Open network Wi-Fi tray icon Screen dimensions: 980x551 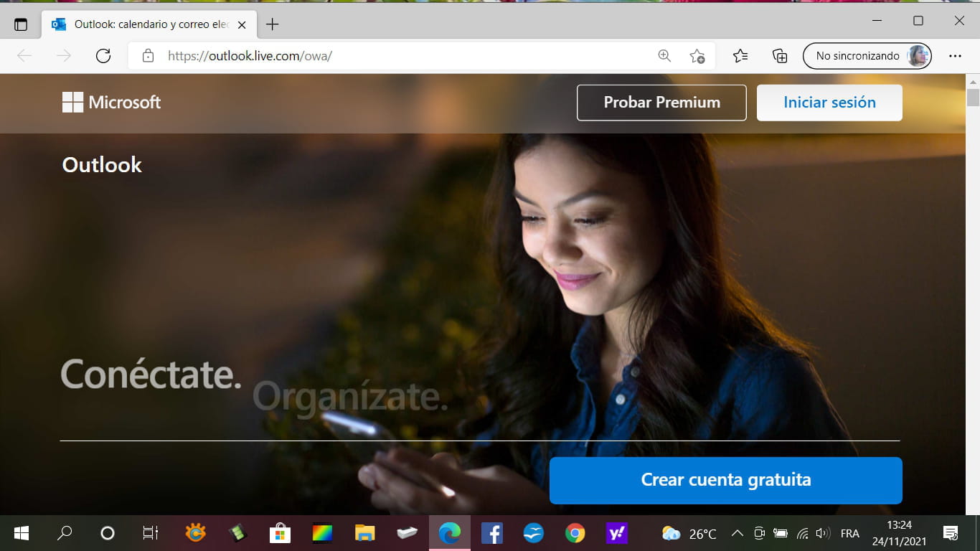(803, 533)
